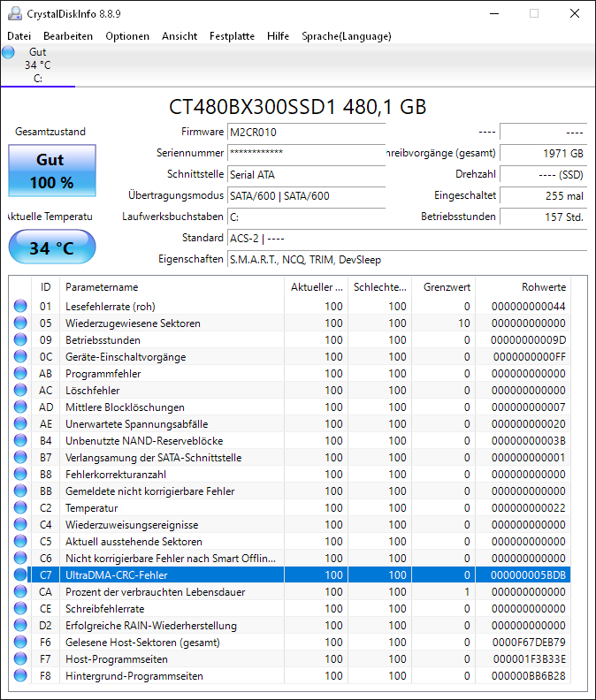Click status orb for Gemeldete nicht korrigierbare Fehler

tap(20, 491)
